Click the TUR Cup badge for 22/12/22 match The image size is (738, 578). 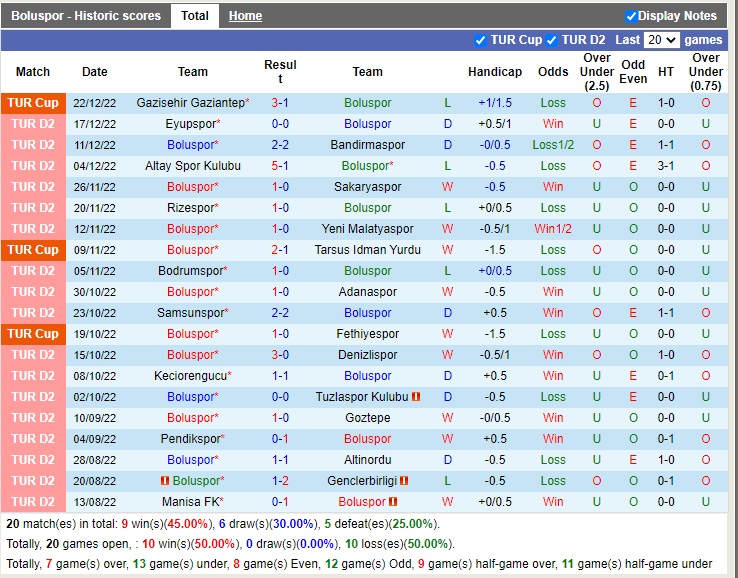pyautogui.click(x=33, y=103)
